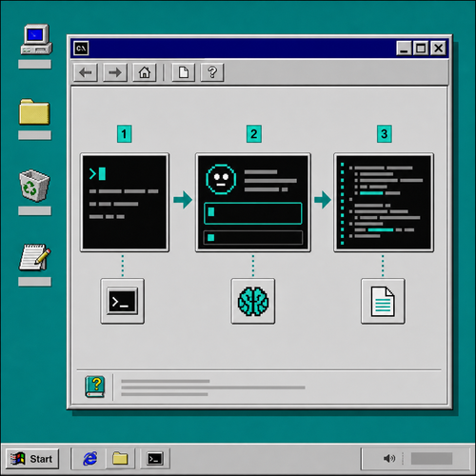Launch Internet Explorer from the taskbar
This screenshot has height=476, width=476.
(90, 459)
